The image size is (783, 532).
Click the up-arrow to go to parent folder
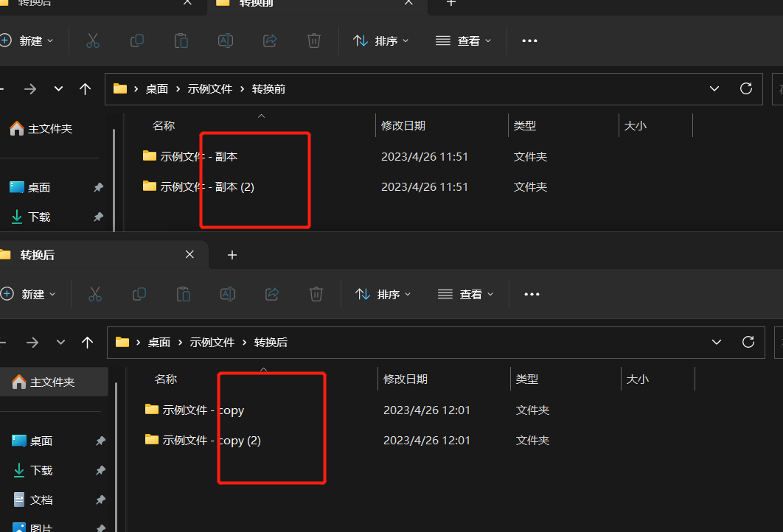click(85, 88)
